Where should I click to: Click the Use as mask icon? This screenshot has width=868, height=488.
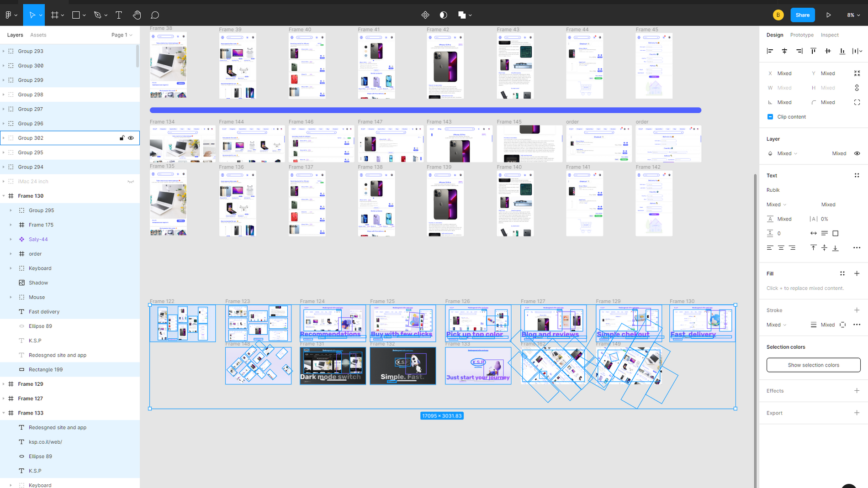click(443, 15)
